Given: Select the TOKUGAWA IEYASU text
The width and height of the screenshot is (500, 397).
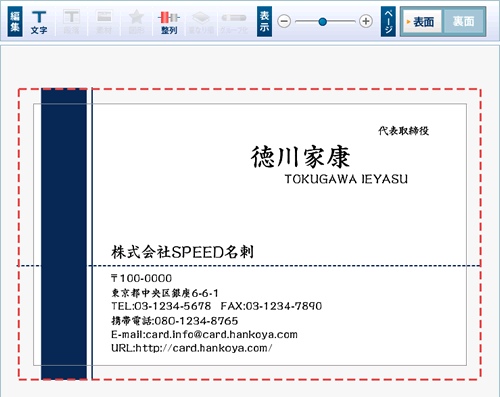Looking at the screenshot, I should (x=346, y=179).
